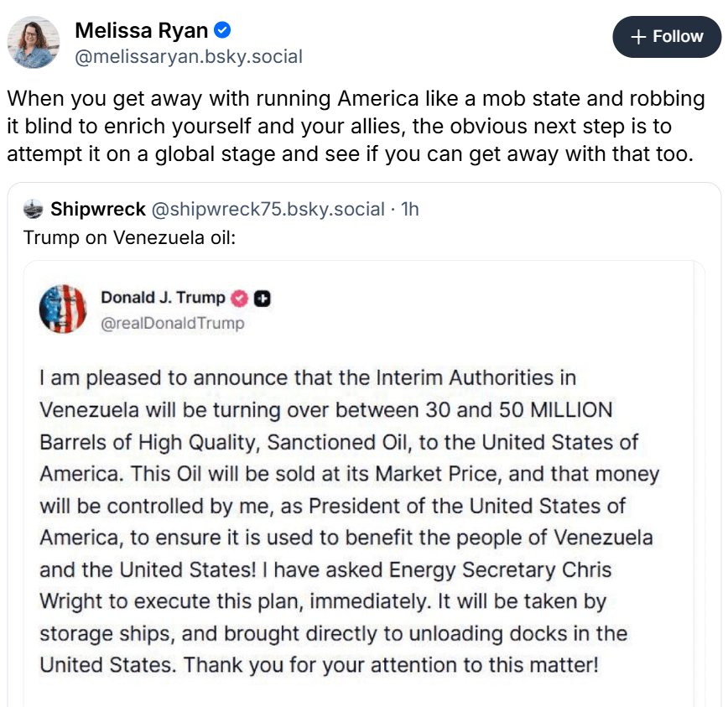Open Melissa Ryan's profile avatar

tap(34, 42)
